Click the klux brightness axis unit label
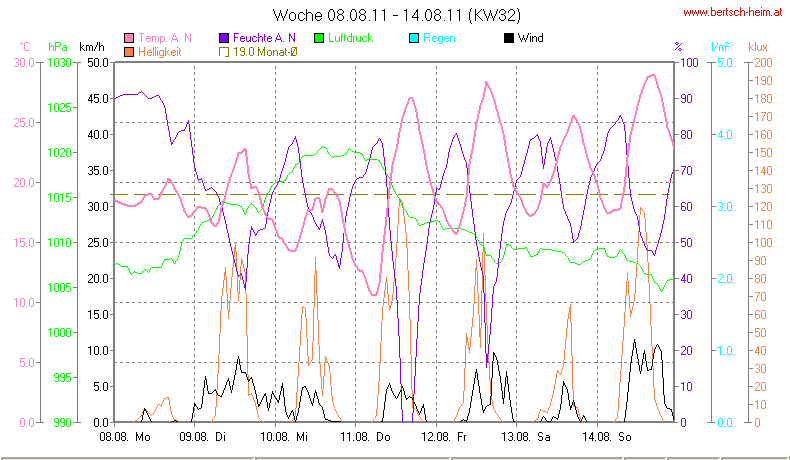The image size is (790, 460). click(758, 47)
